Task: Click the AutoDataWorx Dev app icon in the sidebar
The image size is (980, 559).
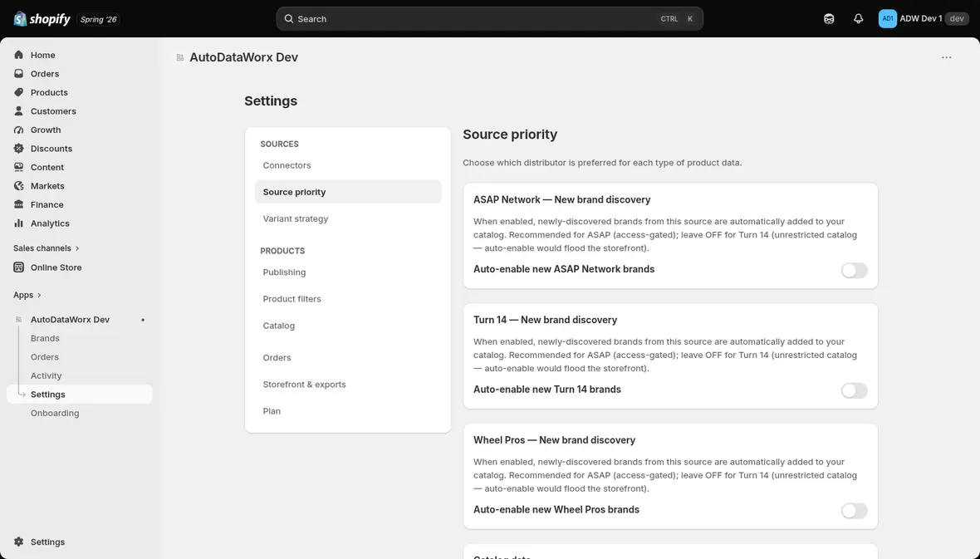Action: pyautogui.click(x=19, y=320)
